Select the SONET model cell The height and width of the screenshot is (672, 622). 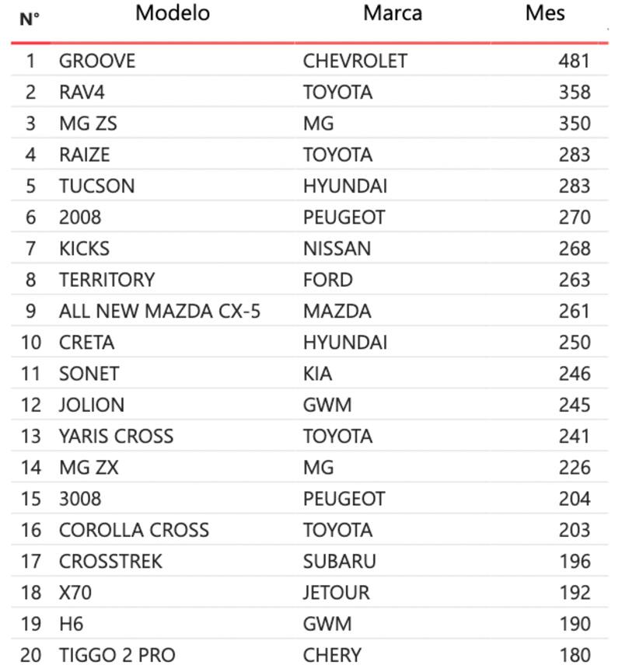point(89,374)
